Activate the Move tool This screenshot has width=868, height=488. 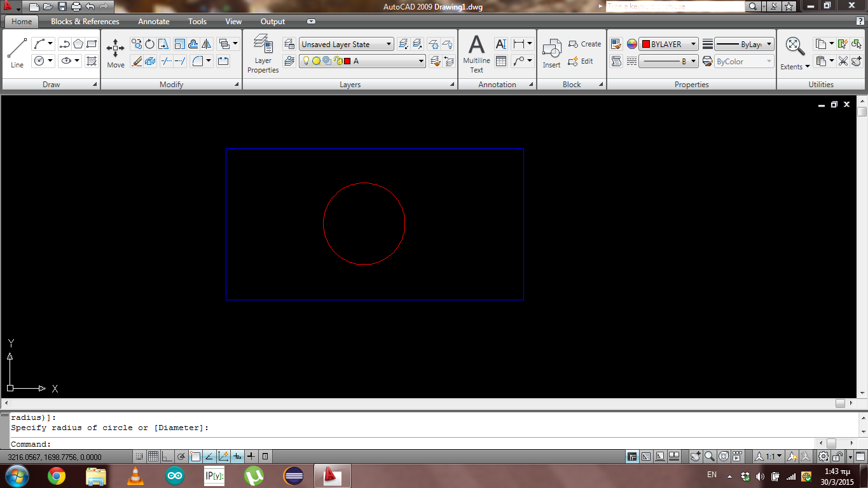[x=115, y=51]
